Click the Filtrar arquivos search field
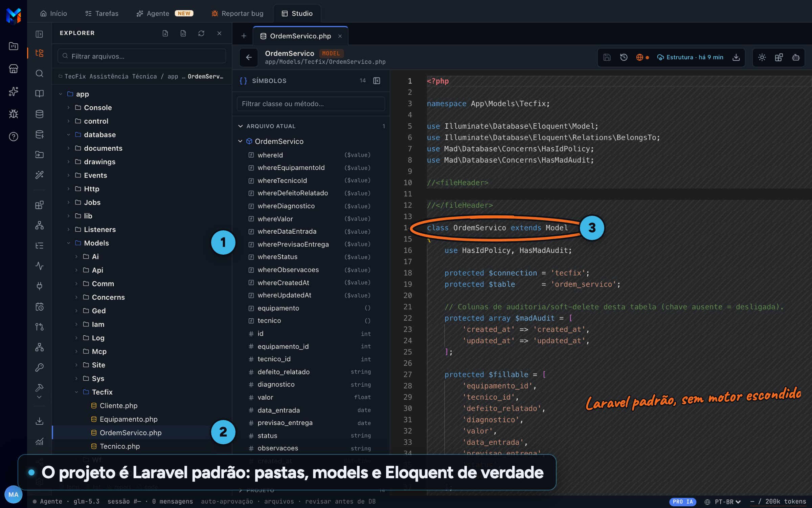Screen dimensions: 812x508 142,56
